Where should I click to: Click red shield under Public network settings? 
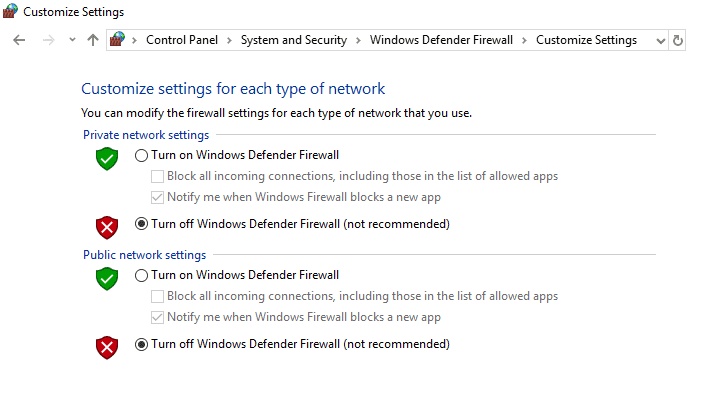pos(107,346)
